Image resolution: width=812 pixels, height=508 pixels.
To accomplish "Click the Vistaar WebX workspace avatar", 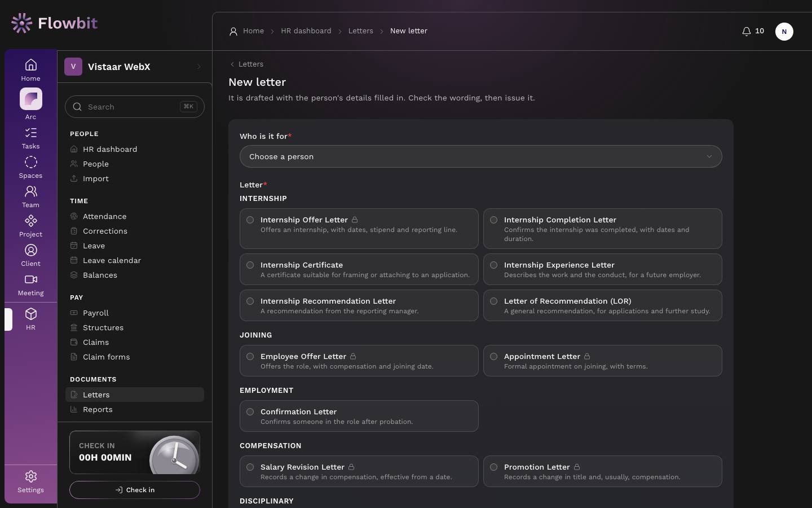I will coord(73,67).
